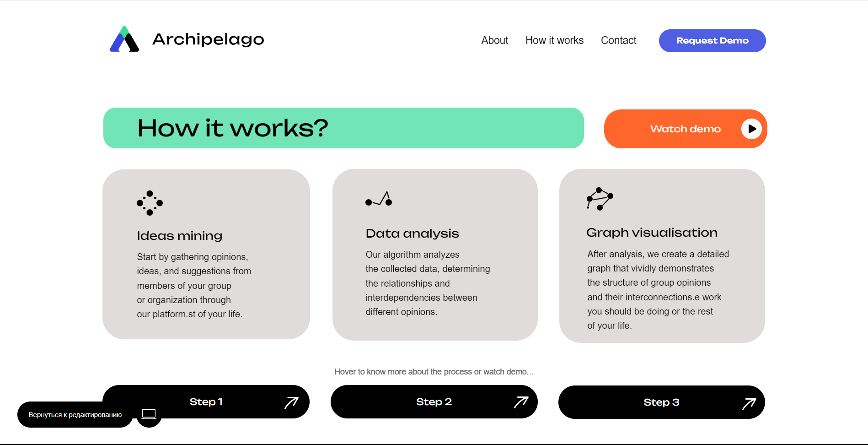This screenshot has width=868, height=445.
Task: Open the Contact page link
Action: tap(618, 40)
